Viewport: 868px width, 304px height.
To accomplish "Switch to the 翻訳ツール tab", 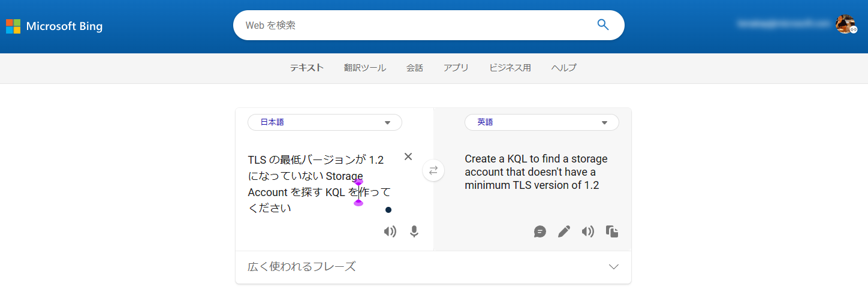I will (365, 68).
